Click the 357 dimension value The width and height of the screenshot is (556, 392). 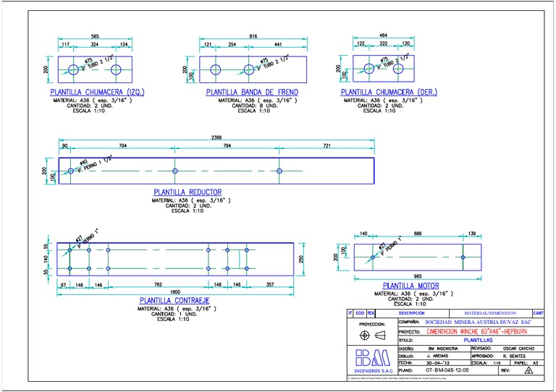click(270, 284)
